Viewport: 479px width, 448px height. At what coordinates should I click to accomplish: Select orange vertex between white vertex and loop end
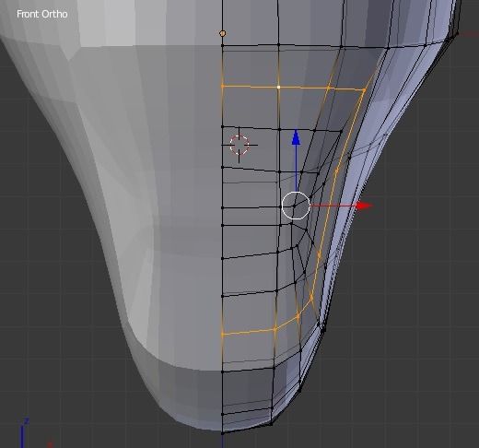pyautogui.click(x=328, y=88)
